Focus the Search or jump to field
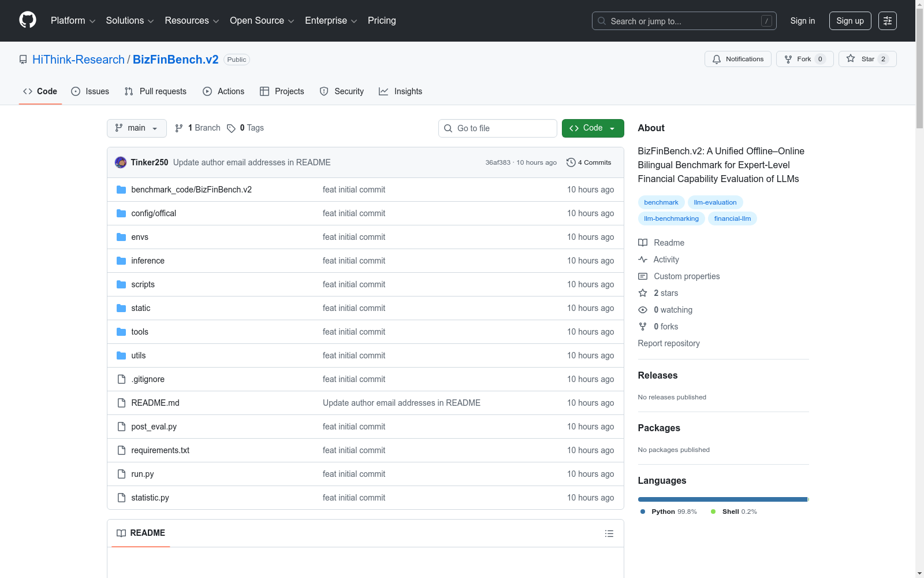 [684, 21]
